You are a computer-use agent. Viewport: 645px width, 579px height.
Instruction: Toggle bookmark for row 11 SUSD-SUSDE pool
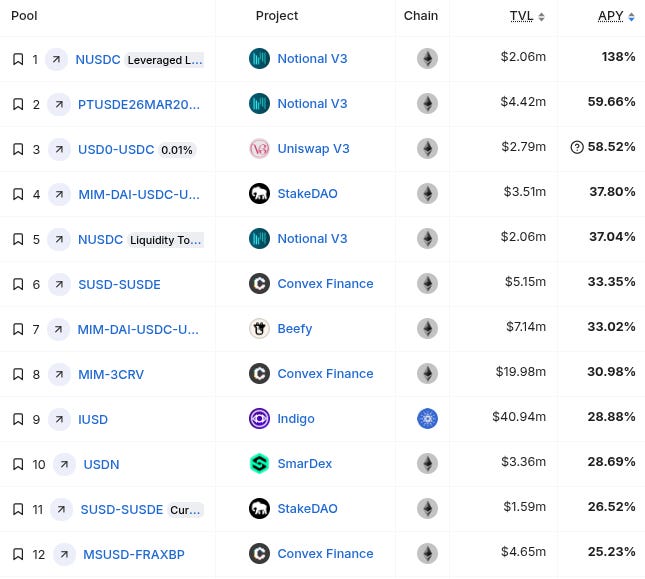tap(18, 510)
